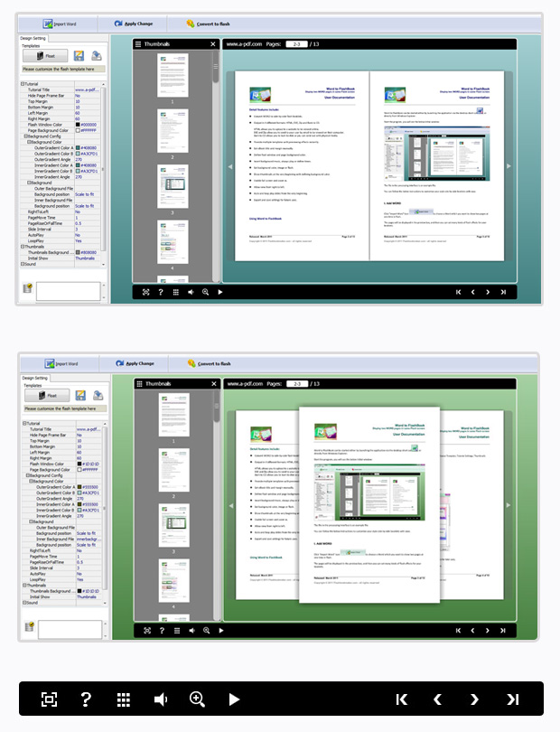Select Design Setting tab in green window
The image size is (560, 732).
tap(34, 378)
